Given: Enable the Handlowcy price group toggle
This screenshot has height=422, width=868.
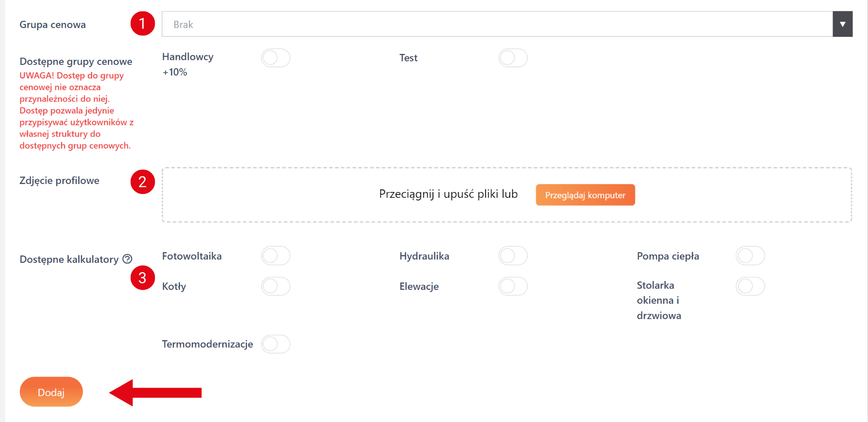Looking at the screenshot, I should point(275,58).
